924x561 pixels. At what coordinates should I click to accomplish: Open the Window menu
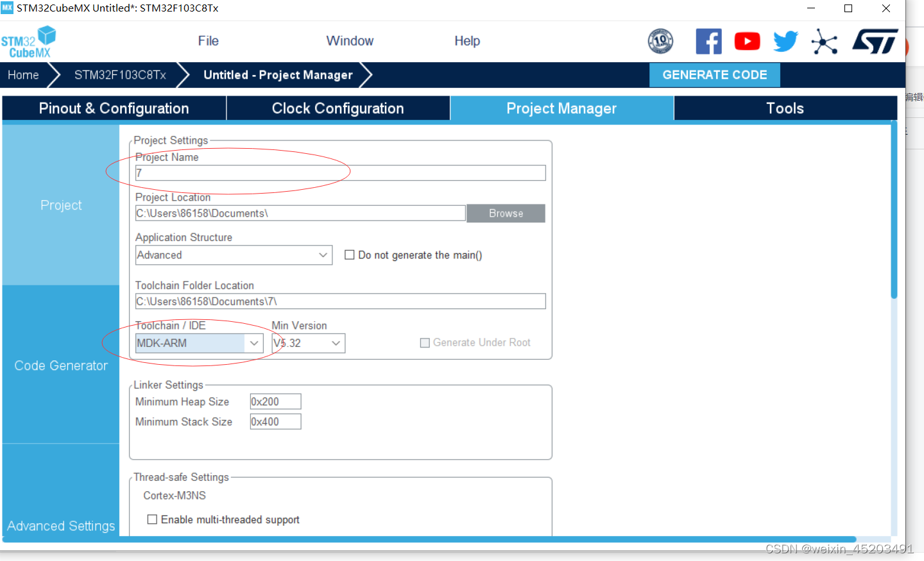pos(350,41)
